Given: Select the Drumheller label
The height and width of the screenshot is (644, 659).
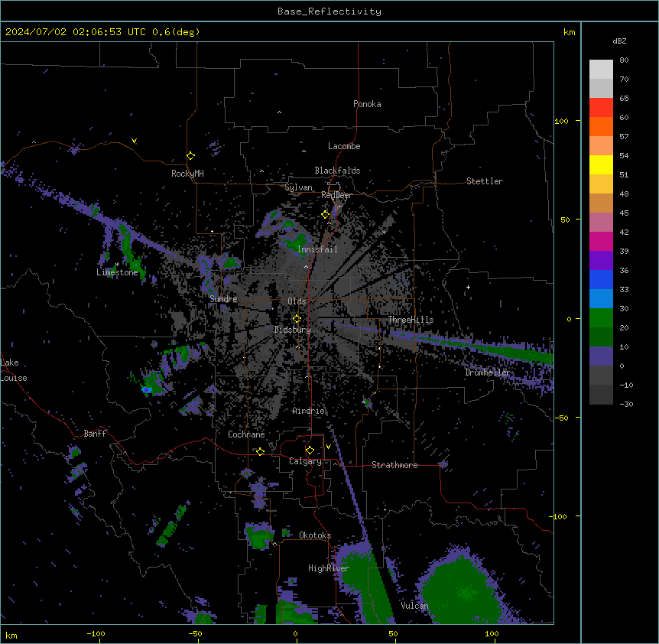Looking at the screenshot, I should tap(488, 372).
